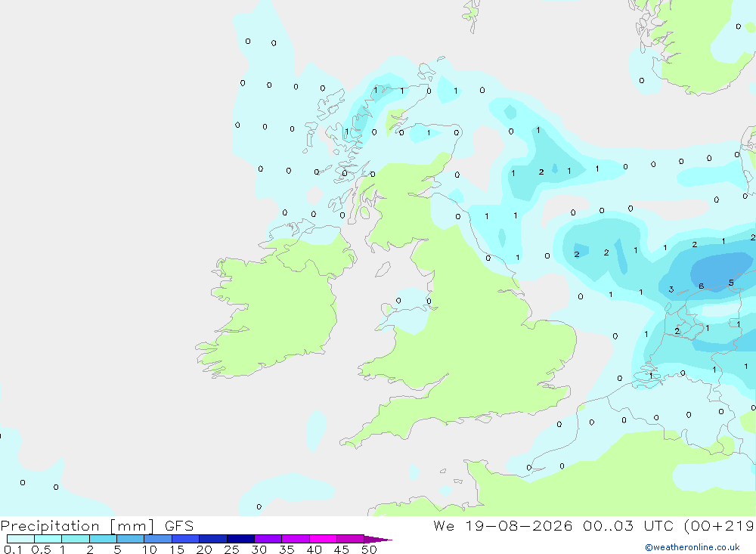Click the 'Precipitation [mm] GFS' title text
This screenshot has width=756, height=554.
[97, 526]
